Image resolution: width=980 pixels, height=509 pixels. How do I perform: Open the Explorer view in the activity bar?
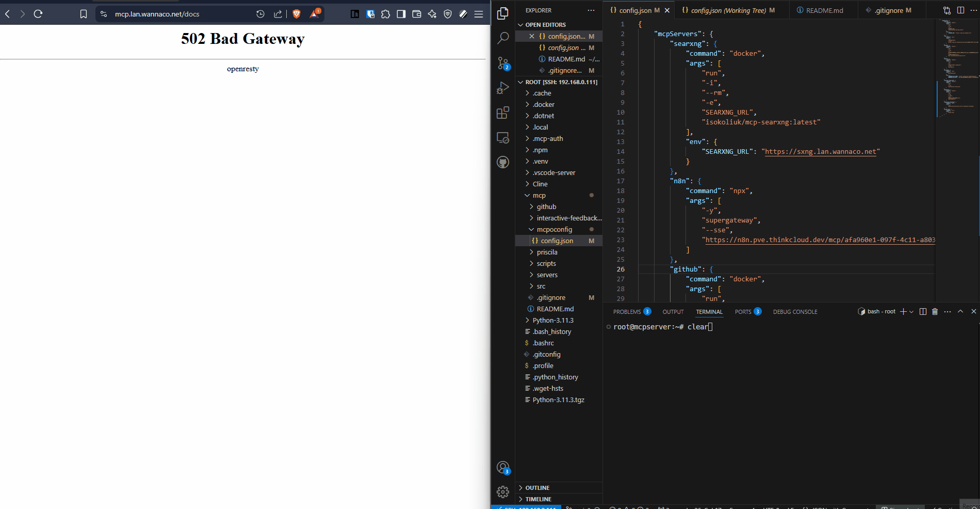pyautogui.click(x=503, y=13)
